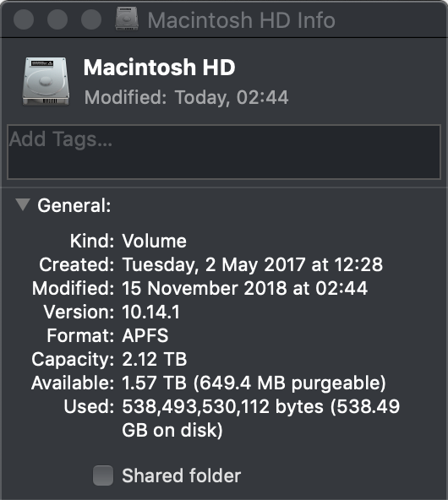
Task: Click the Created date value
Action: [253, 264]
